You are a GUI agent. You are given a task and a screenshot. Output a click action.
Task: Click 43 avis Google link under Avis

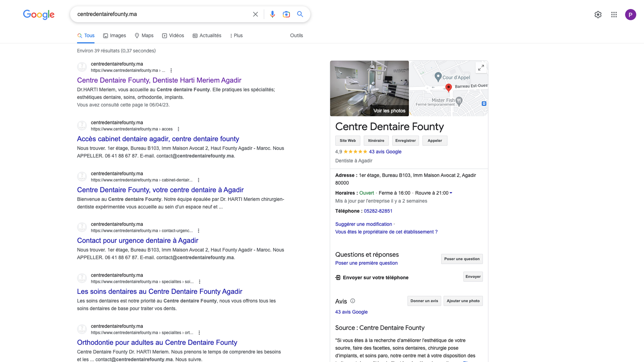351,312
